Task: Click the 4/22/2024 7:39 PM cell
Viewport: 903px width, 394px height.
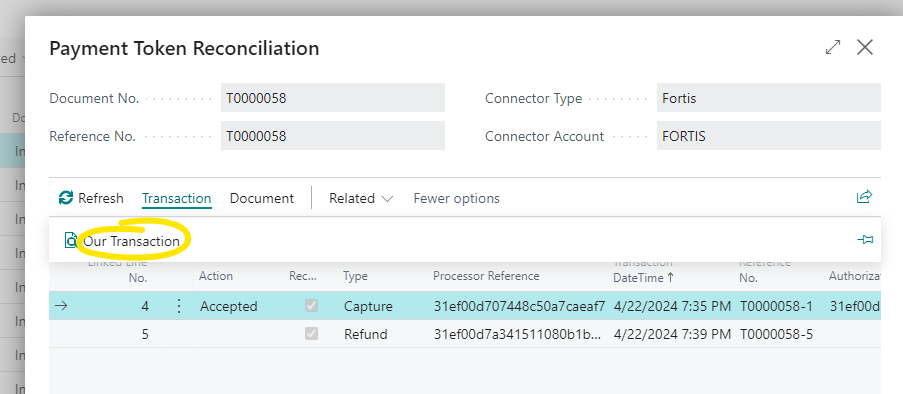Action: click(672, 334)
